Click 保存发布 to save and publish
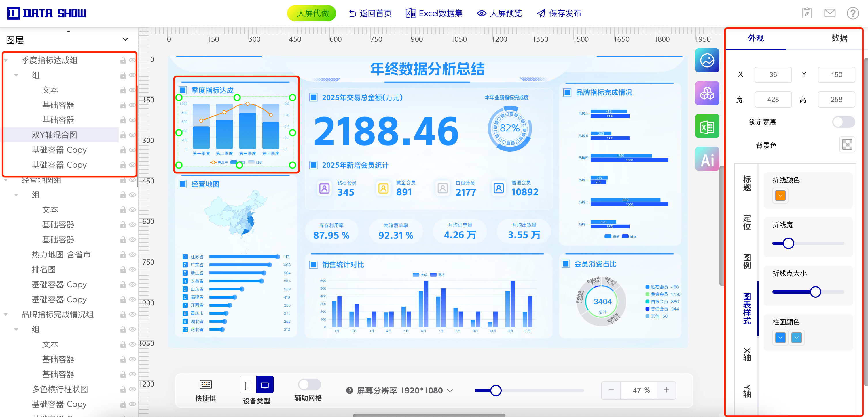868x417 pixels. (559, 14)
